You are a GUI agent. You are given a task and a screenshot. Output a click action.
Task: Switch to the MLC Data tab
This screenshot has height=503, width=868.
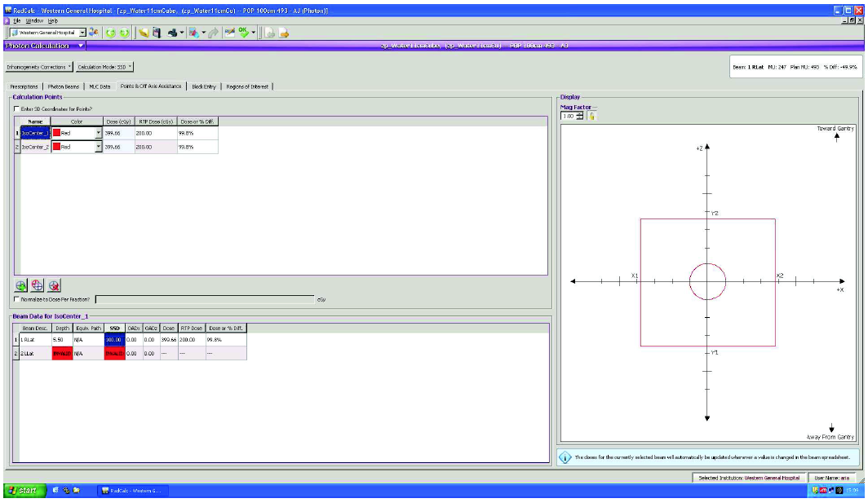100,87
